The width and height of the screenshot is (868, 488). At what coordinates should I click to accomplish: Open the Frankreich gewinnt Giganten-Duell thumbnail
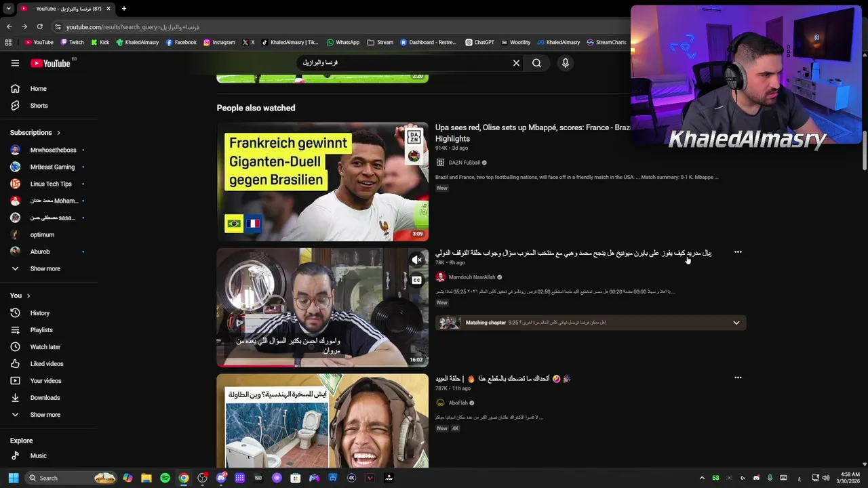click(323, 182)
